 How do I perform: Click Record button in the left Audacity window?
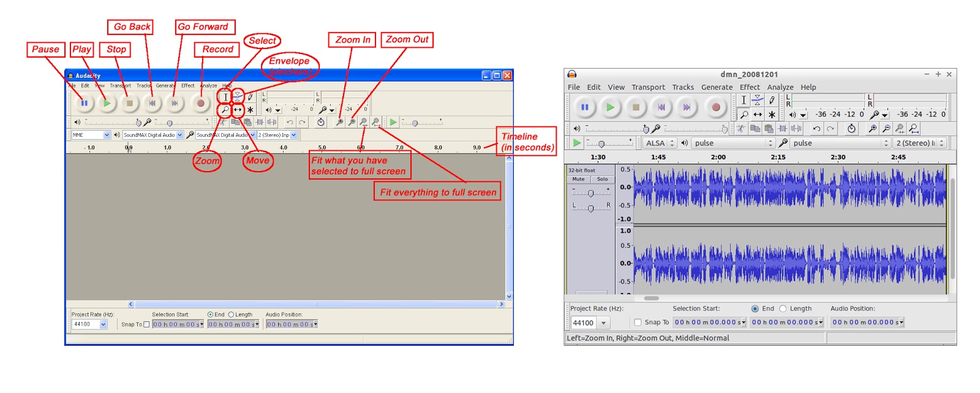pos(200,103)
